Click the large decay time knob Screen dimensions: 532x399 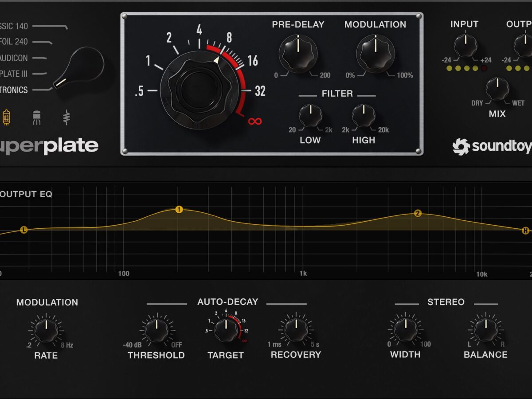coord(199,90)
